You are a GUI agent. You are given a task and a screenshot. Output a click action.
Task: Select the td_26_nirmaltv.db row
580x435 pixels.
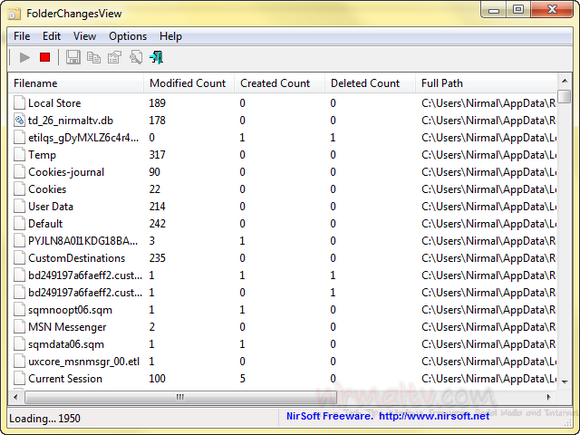(283, 120)
